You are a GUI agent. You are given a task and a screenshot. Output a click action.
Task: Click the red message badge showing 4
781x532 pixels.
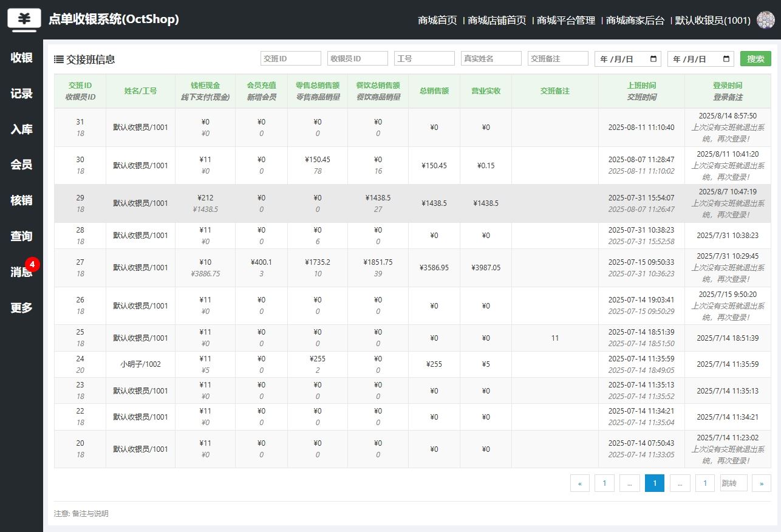click(x=32, y=265)
